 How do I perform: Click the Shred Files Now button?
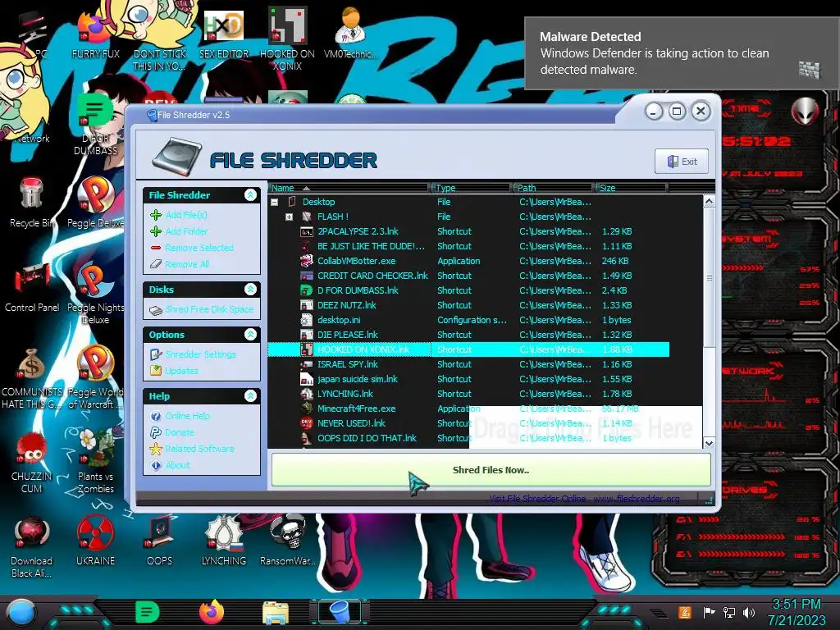[491, 470]
